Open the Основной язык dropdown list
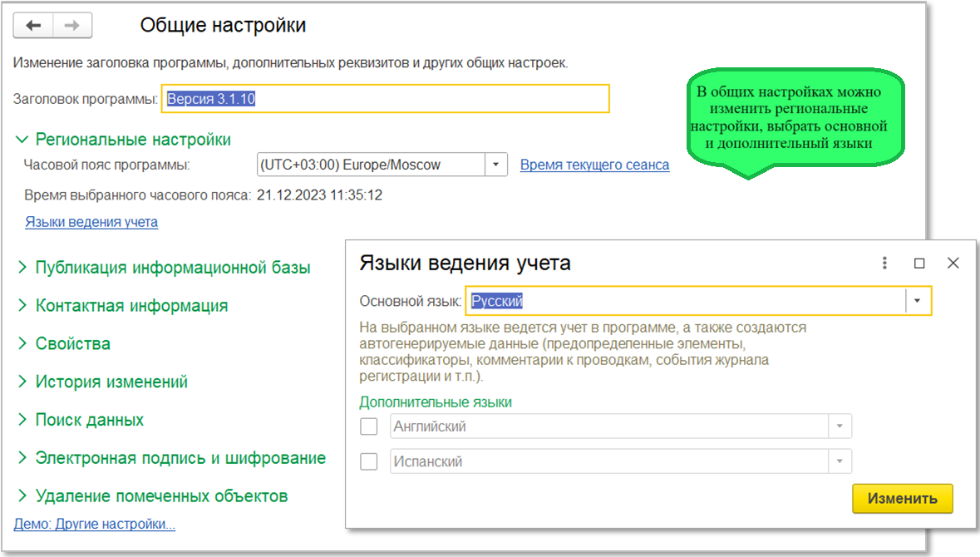 tap(918, 301)
